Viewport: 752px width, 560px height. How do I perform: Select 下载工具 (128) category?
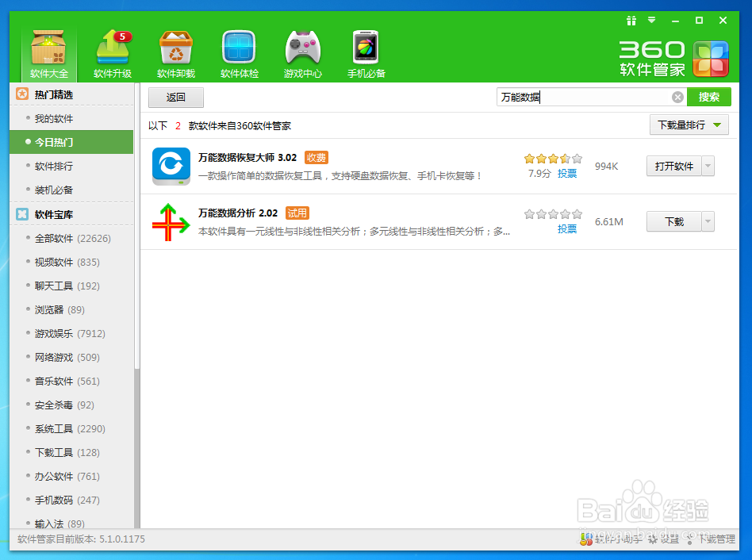tap(71, 453)
